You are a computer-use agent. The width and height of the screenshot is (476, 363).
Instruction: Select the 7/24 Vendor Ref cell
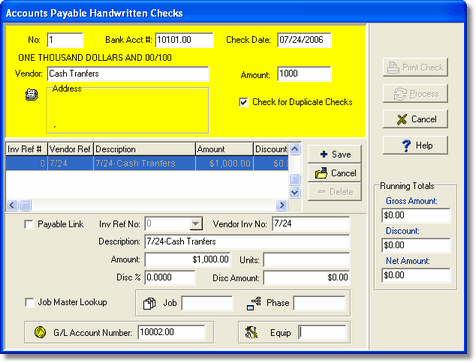(70, 163)
